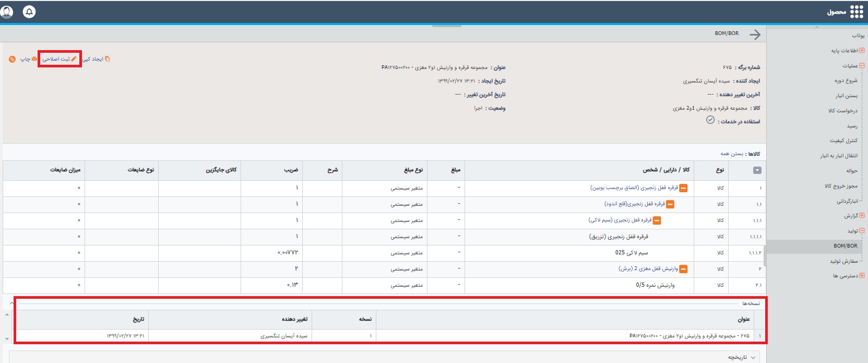Click versions panel scroll down arrow
This screenshot has width=868, height=363.
click(7, 338)
